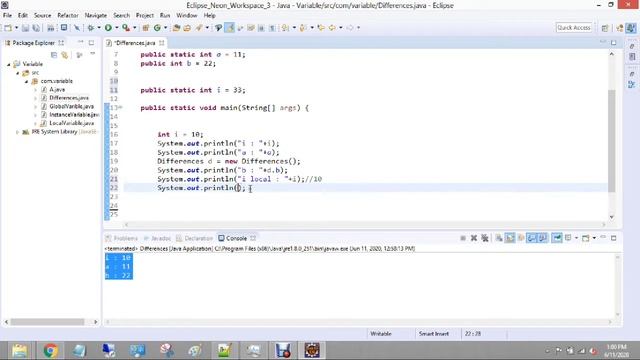Click the Eclipse icon in taskbar
Screen dimensions: 640x360
point(312,351)
